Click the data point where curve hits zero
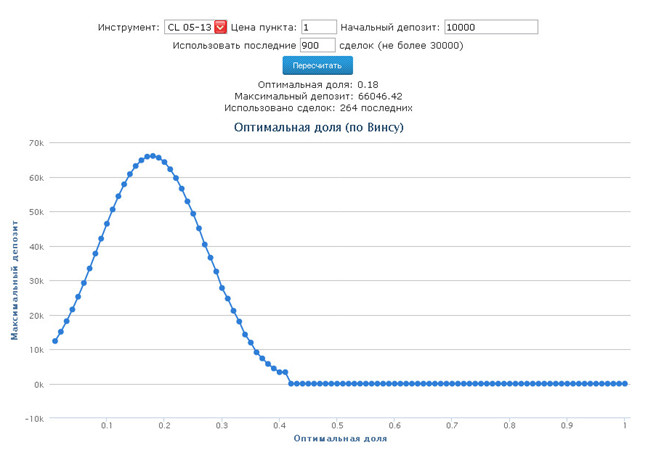 (x=291, y=383)
